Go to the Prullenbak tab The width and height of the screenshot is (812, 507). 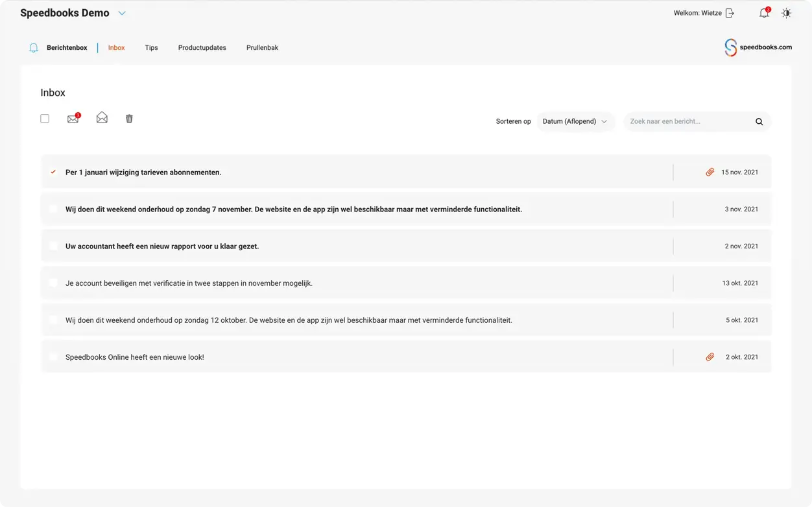click(262, 47)
